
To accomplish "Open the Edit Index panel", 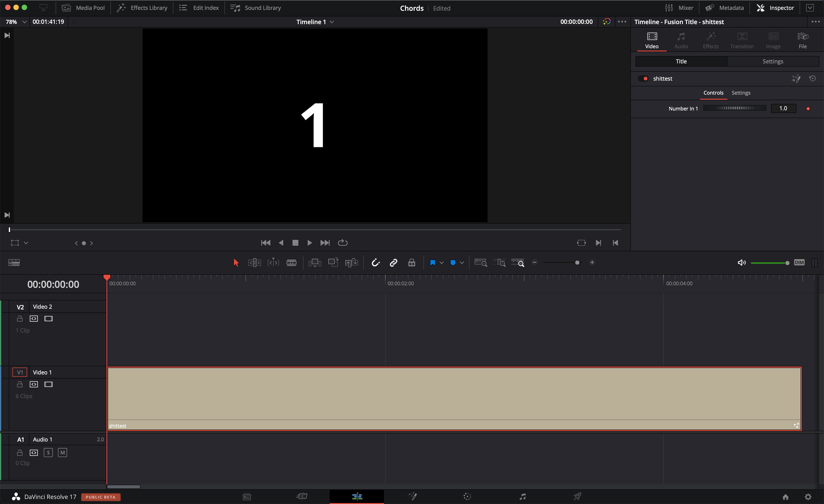I will coord(199,8).
